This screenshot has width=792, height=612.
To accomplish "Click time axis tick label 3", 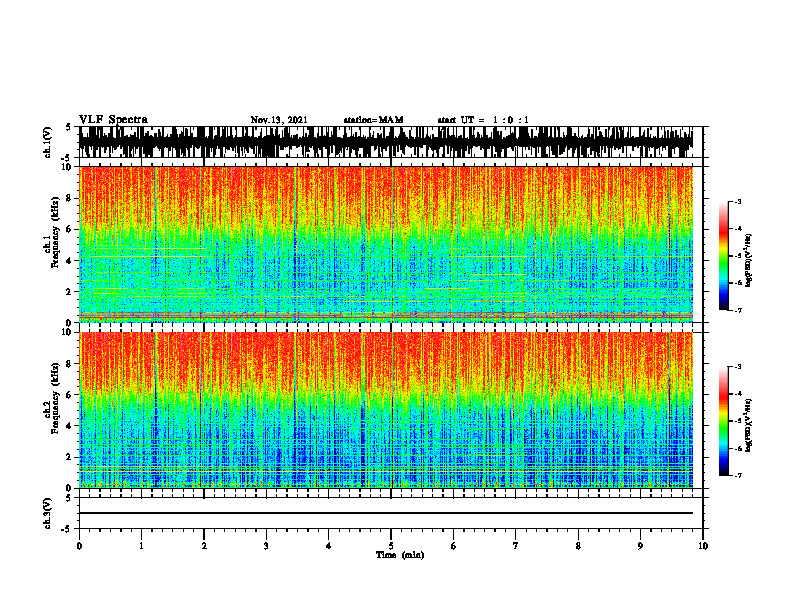I will [x=266, y=546].
